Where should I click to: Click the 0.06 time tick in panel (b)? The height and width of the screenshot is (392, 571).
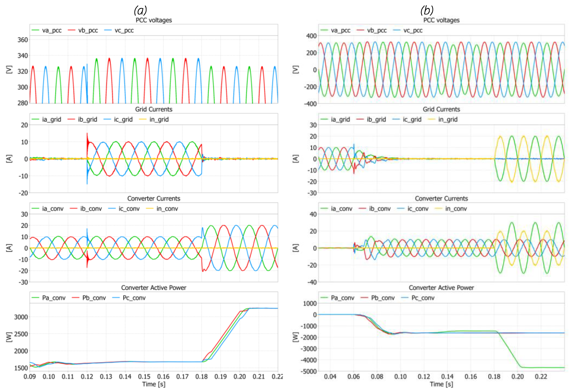[354, 377]
